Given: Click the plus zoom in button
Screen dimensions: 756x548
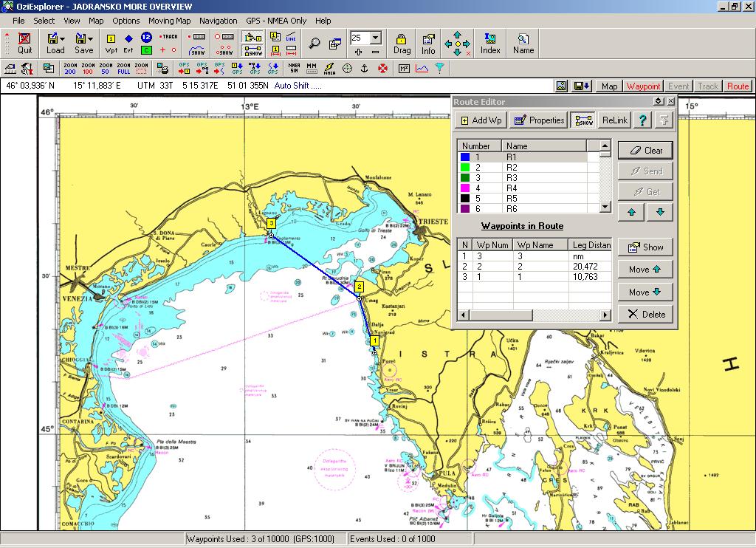Looking at the screenshot, I should point(358,52).
